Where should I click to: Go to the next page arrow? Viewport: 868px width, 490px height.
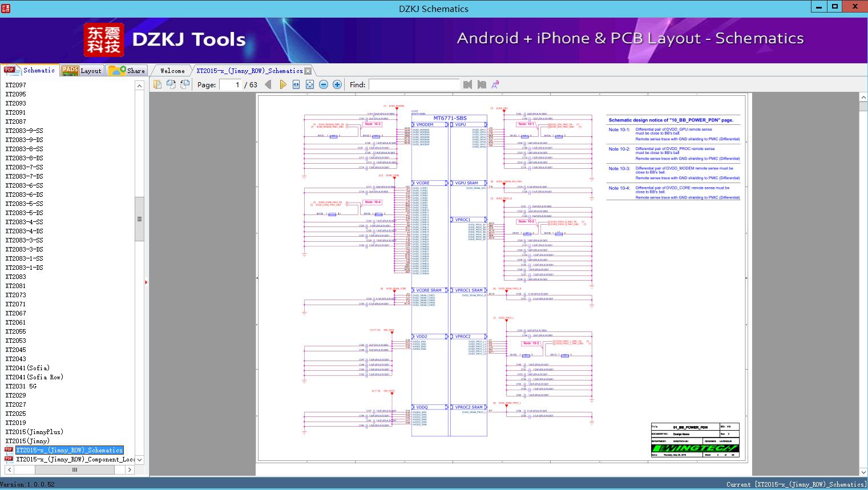click(282, 84)
